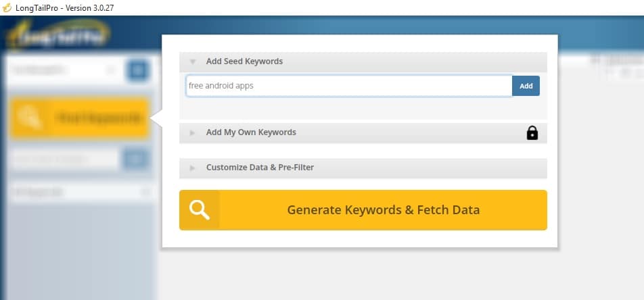Open the bottom dropdown in the left sidebar

(x=80, y=193)
